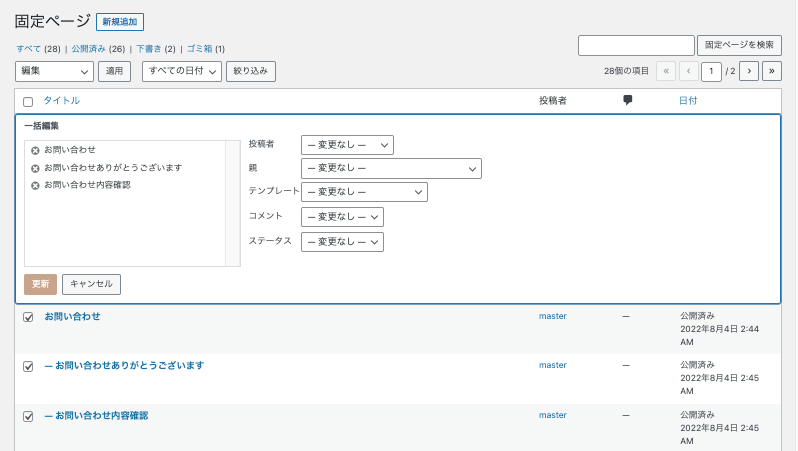Uncheck the お問い合わせ内容確認 row checkbox

tap(28, 416)
